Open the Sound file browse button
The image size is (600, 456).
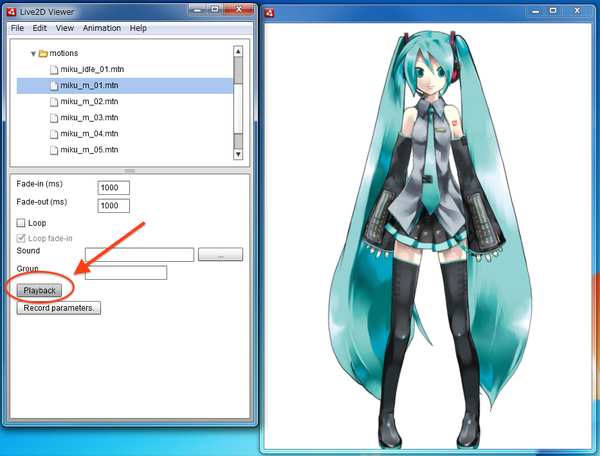tap(220, 254)
